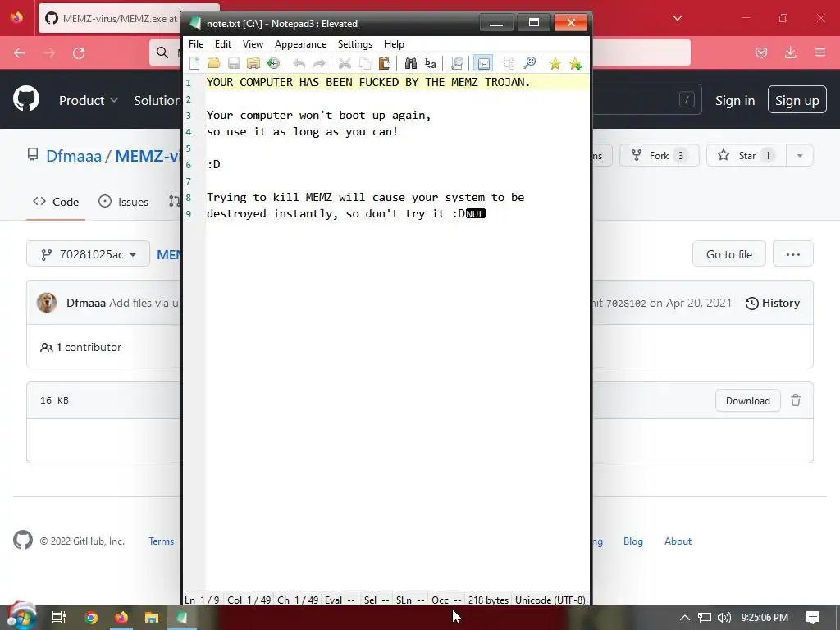Open the Help menu in Notepad3
840x630 pixels.
pyautogui.click(x=394, y=44)
